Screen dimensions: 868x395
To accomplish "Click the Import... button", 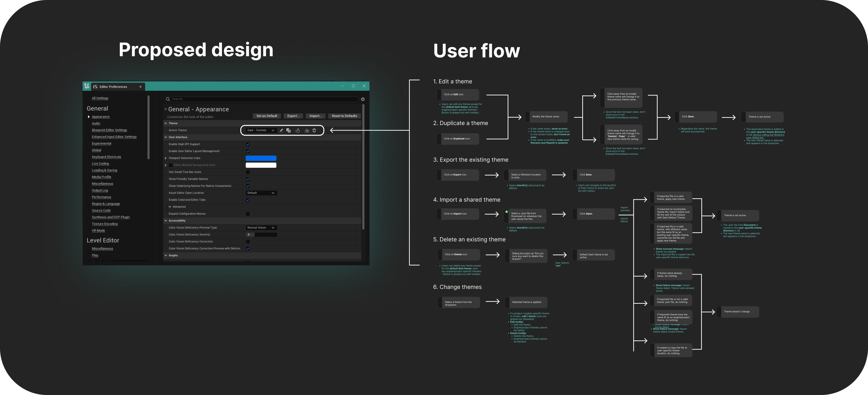I will coord(315,116).
